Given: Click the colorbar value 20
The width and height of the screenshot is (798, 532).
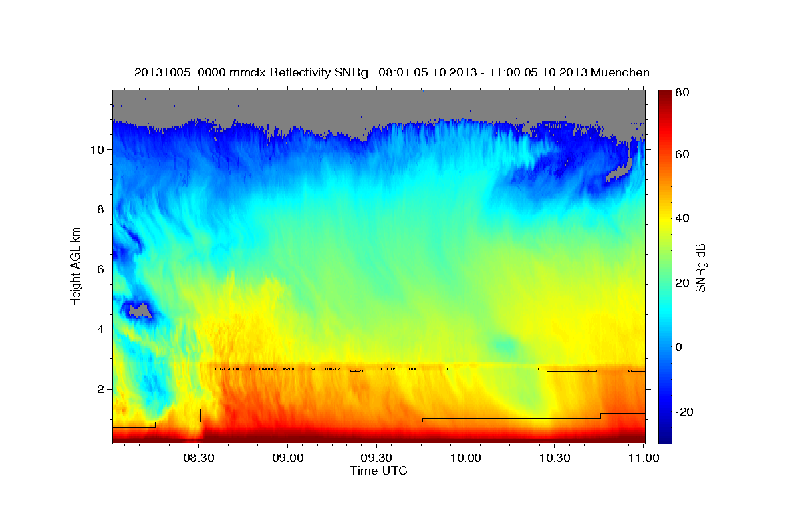Looking at the screenshot, I should coord(684,283).
